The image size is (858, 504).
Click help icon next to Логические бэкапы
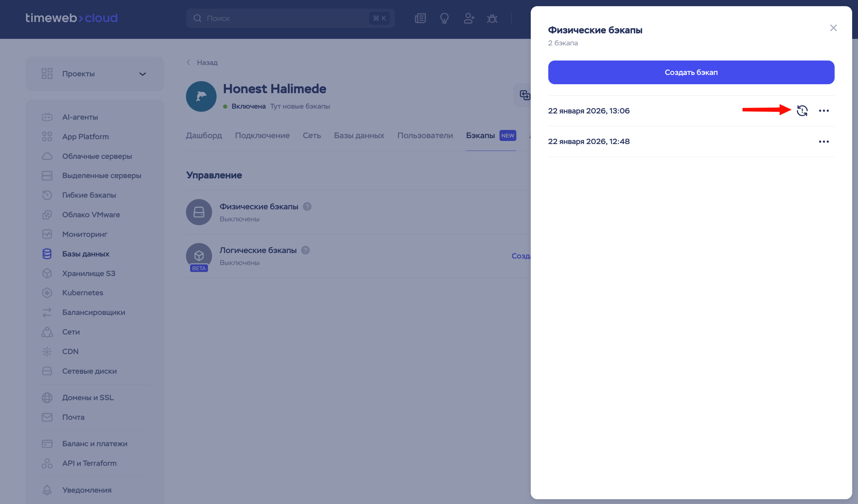[x=305, y=250]
